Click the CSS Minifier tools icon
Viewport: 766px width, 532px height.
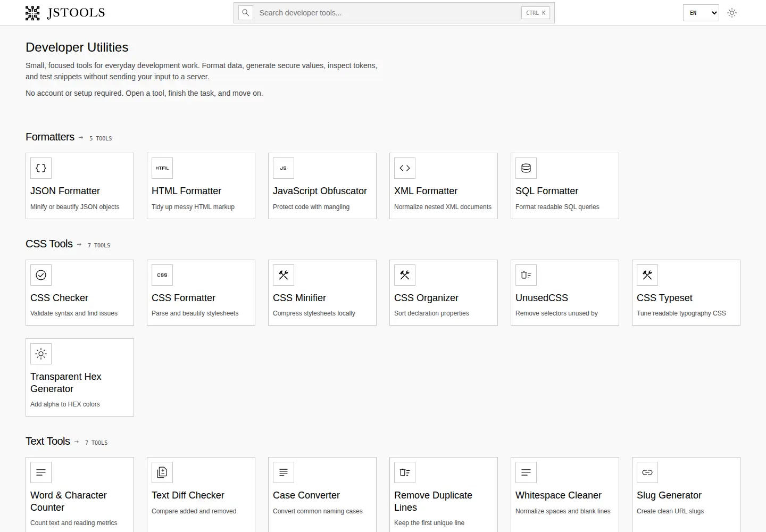(x=284, y=275)
